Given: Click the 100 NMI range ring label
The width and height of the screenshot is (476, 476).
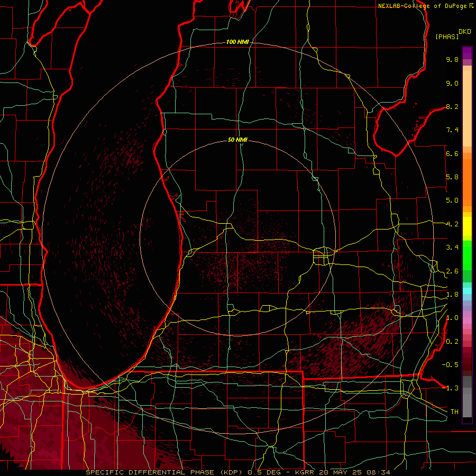Looking at the screenshot, I should (237, 42).
